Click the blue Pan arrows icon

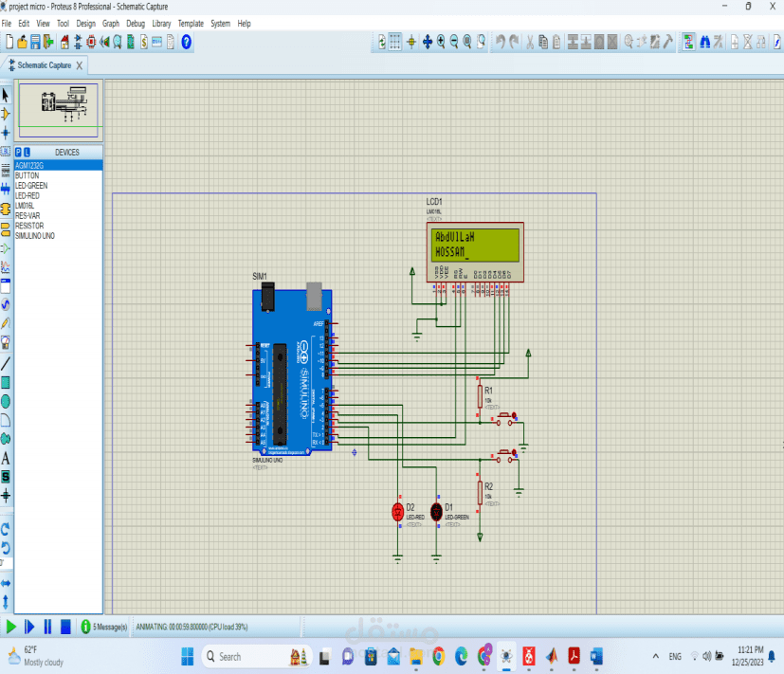click(x=427, y=42)
